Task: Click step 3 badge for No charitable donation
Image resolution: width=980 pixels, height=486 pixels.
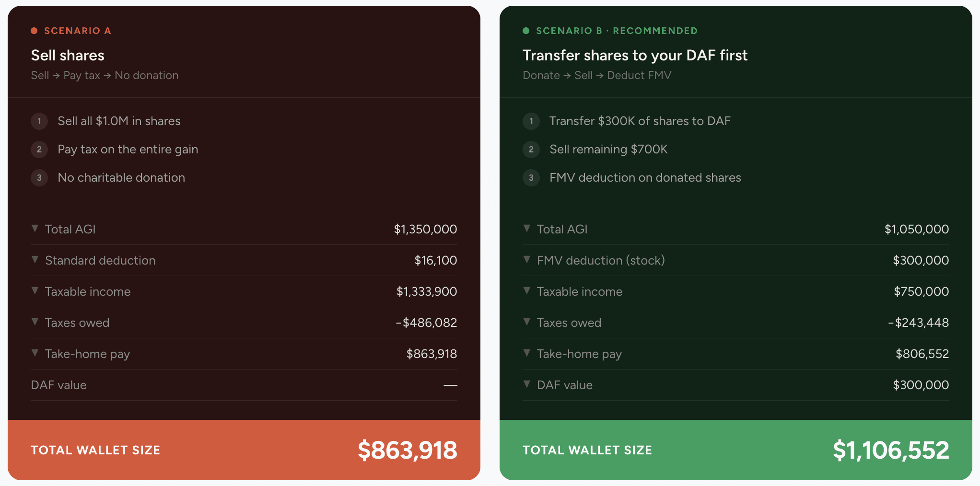Action: (39, 178)
